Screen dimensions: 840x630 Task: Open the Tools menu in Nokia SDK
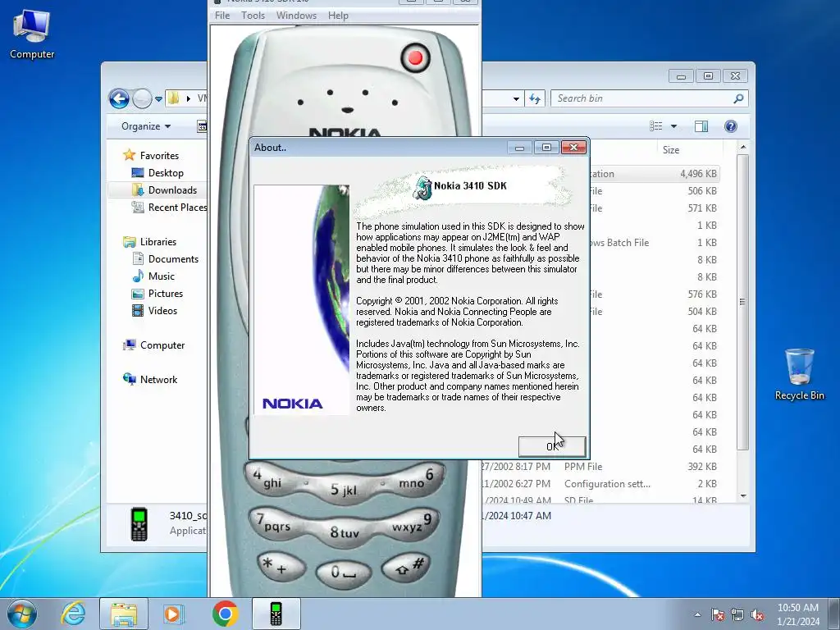click(x=253, y=16)
